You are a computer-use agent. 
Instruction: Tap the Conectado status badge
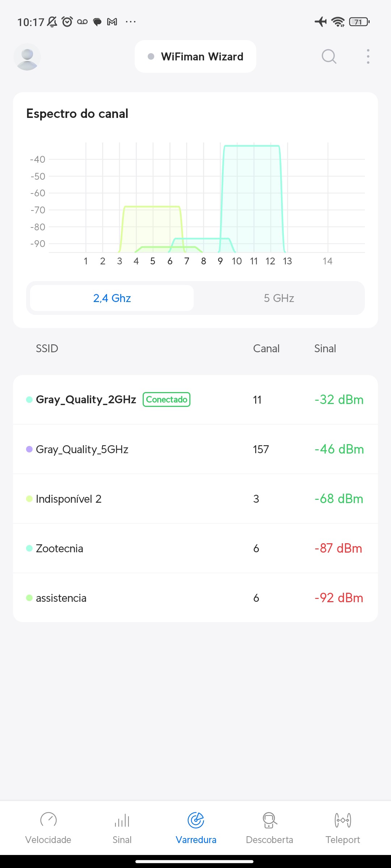[x=167, y=400]
